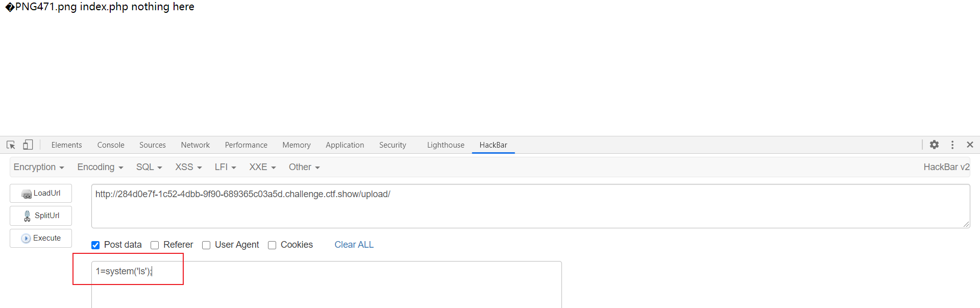Image resolution: width=980 pixels, height=308 pixels.
Task: Enable the Cookies checkbox
Action: pyautogui.click(x=272, y=245)
